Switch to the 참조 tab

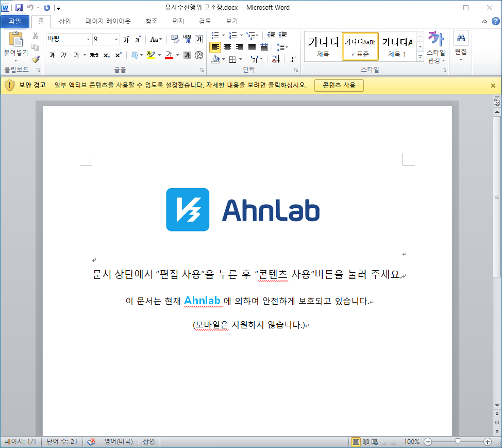152,21
